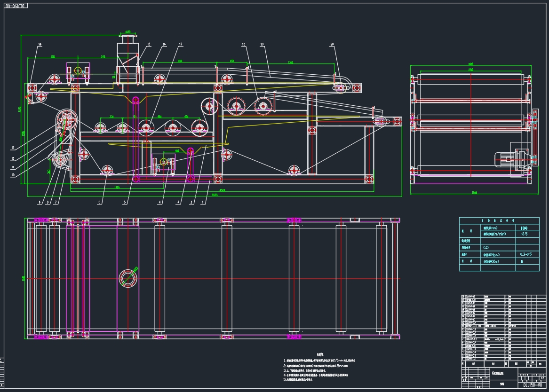Viewport: 549px width, 392px height.
Task: Click part callout number 19
Action: [262, 44]
